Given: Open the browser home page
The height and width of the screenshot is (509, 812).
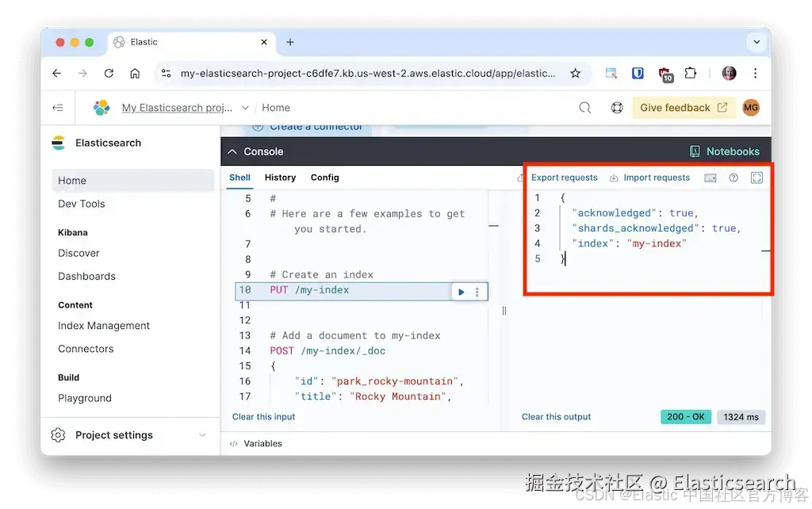Looking at the screenshot, I should coord(135,74).
